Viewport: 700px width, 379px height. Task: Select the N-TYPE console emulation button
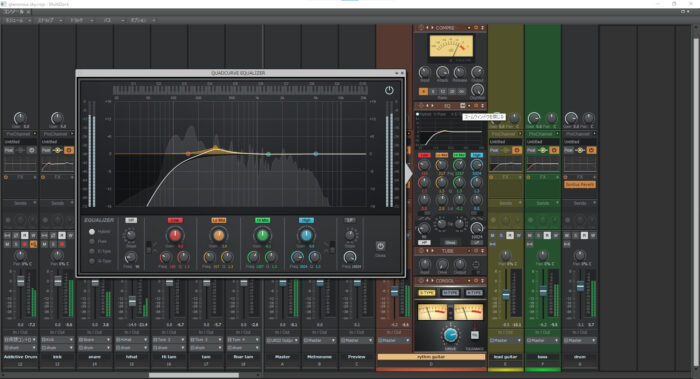click(x=450, y=293)
